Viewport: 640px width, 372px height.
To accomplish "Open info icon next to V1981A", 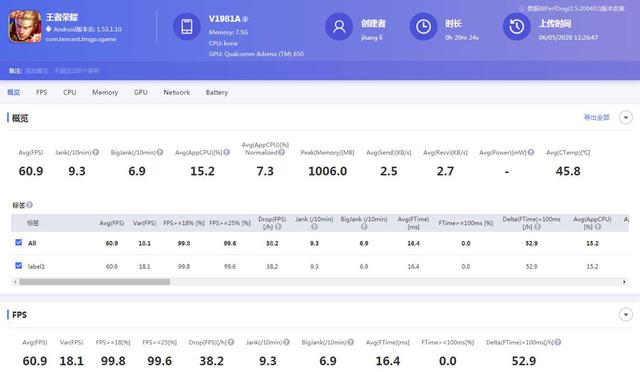I will (245, 19).
